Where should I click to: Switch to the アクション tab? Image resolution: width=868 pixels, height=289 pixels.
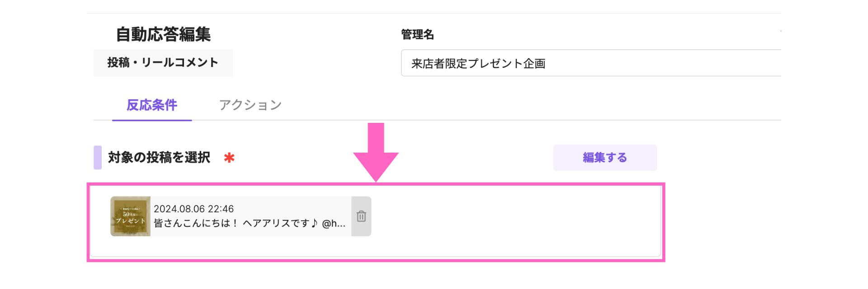click(x=250, y=105)
